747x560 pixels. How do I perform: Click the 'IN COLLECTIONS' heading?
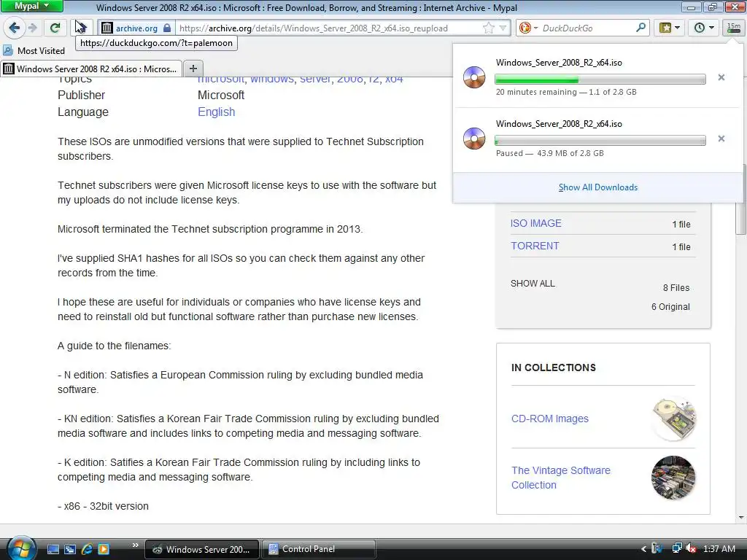(554, 367)
